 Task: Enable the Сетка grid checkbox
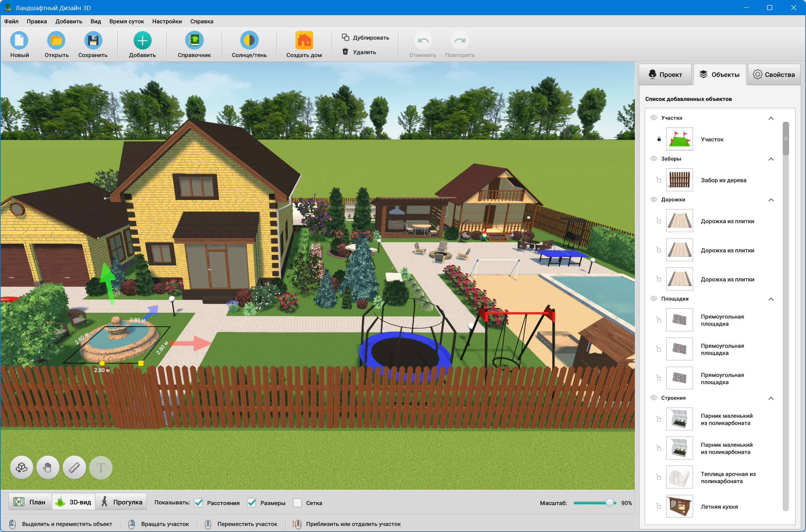[x=297, y=503]
